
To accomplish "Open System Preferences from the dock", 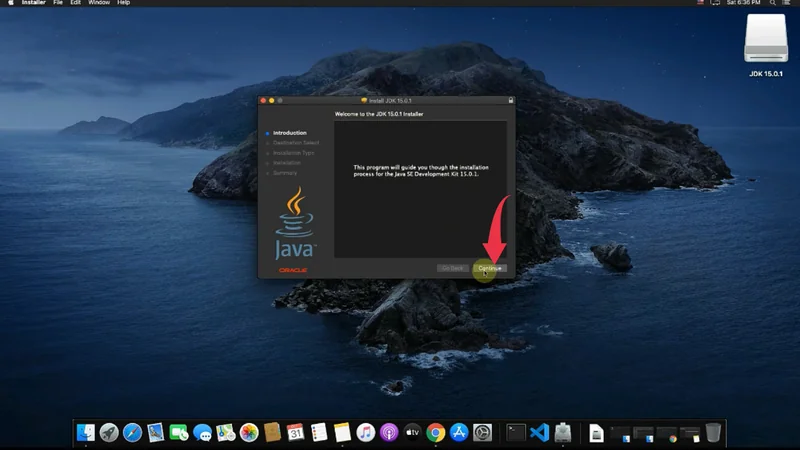I will 482,433.
